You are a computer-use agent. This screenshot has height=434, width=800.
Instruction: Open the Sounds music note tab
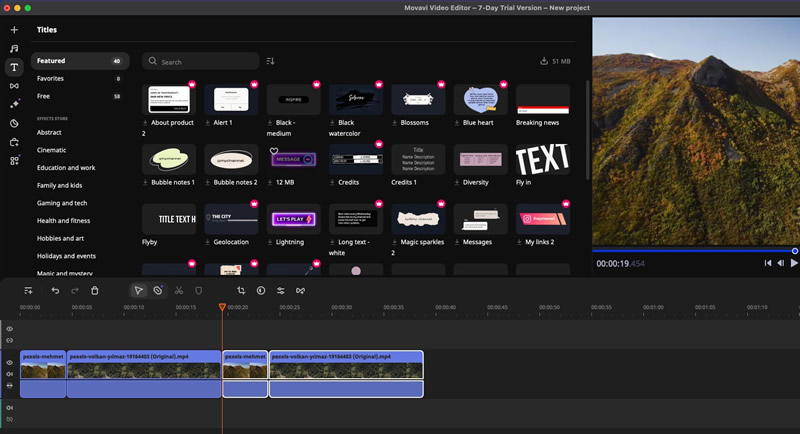14,48
